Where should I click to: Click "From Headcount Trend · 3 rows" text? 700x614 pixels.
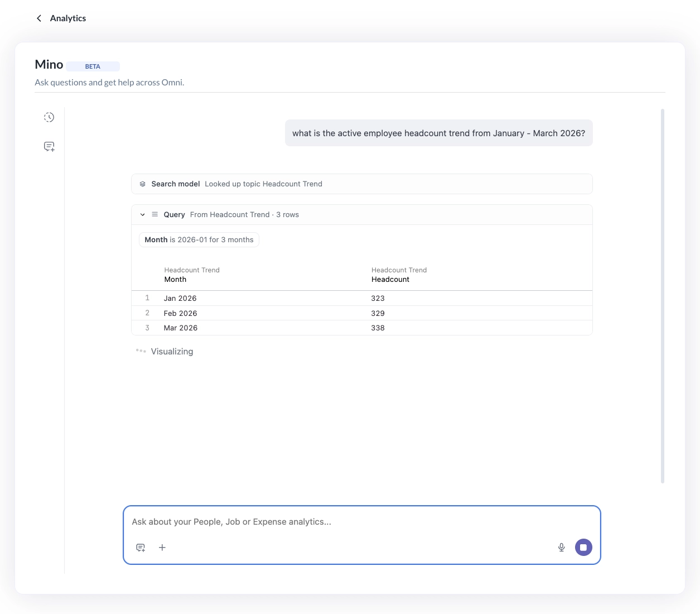point(244,215)
